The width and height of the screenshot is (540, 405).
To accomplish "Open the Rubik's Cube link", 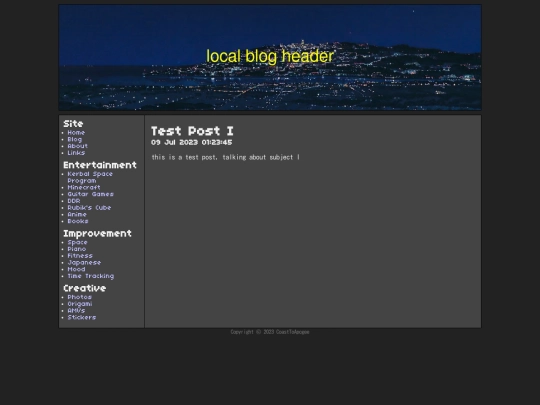I will click(89, 208).
